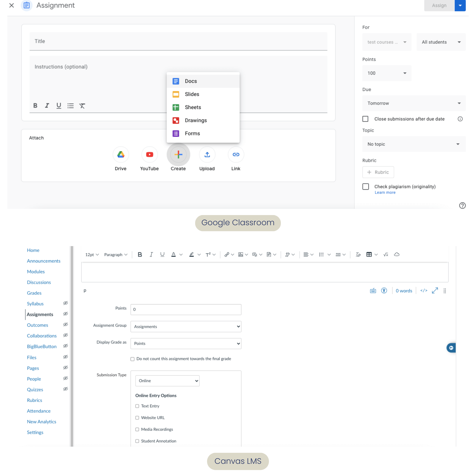Toggle underline in Canvas editor toolbar

click(x=162, y=255)
